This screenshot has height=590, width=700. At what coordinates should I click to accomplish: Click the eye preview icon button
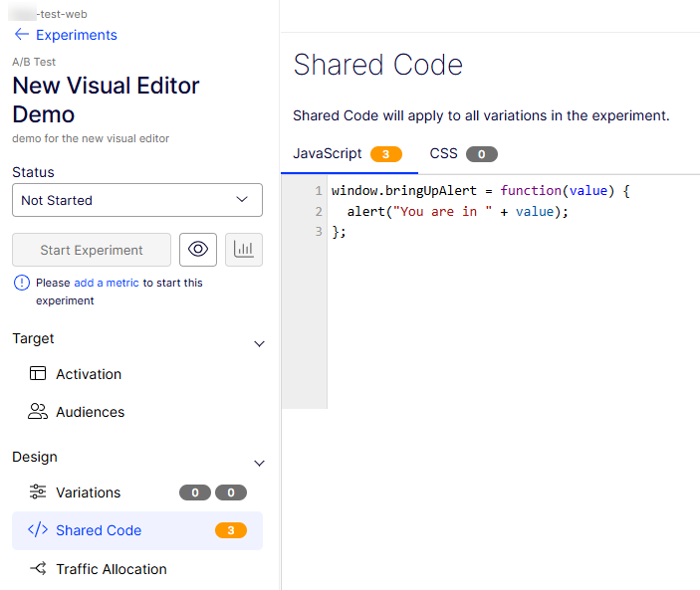pos(198,250)
